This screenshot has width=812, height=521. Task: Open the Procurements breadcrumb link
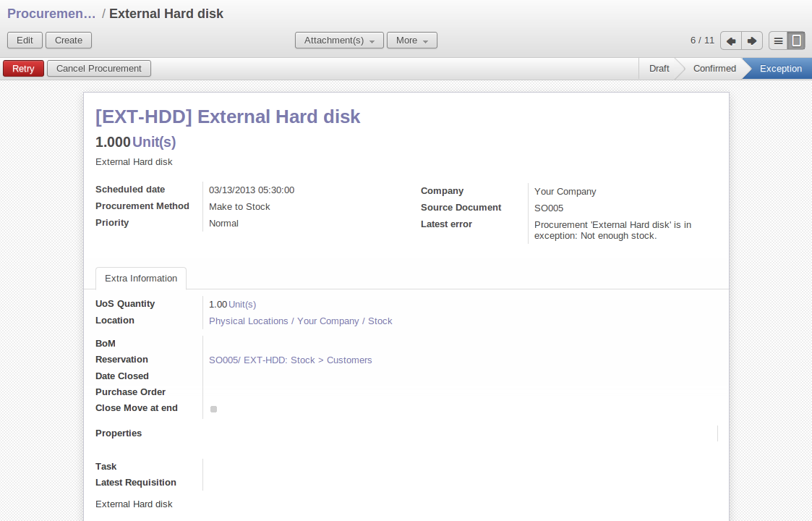(51, 14)
